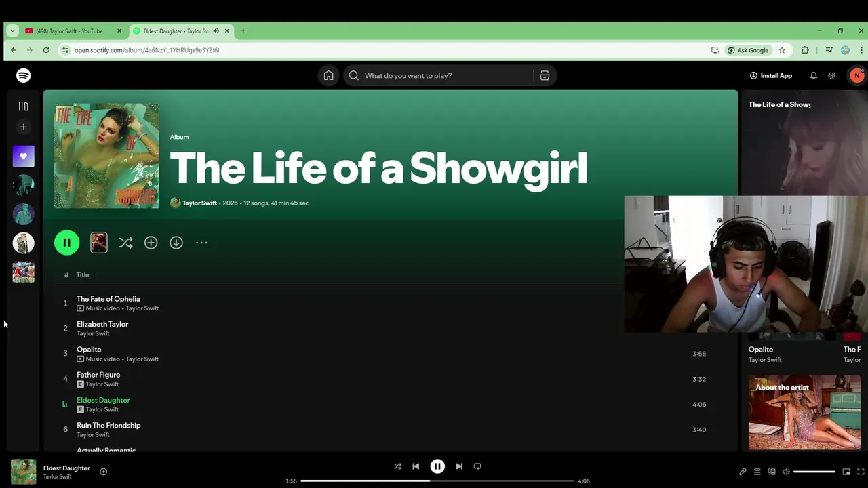This screenshot has width=868, height=488.
Task: Toggle shuffle in the player bar
Action: (x=397, y=466)
